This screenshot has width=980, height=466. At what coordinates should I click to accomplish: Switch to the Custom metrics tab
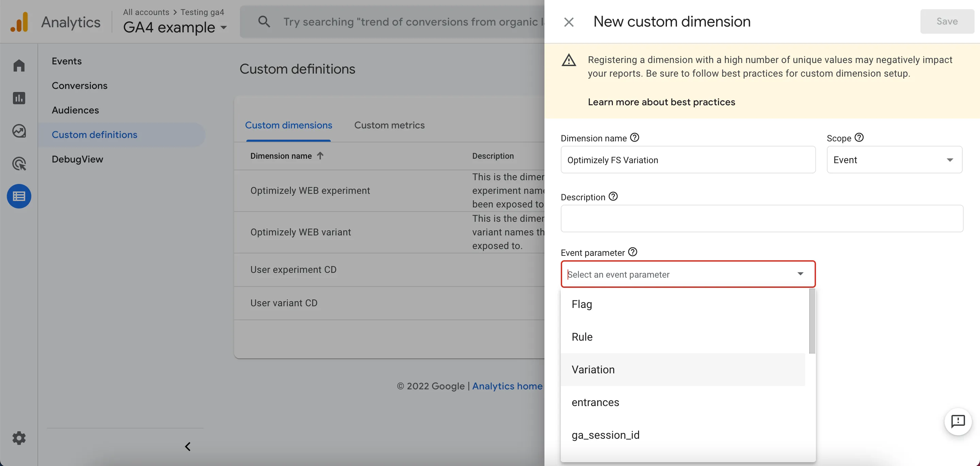coord(389,125)
